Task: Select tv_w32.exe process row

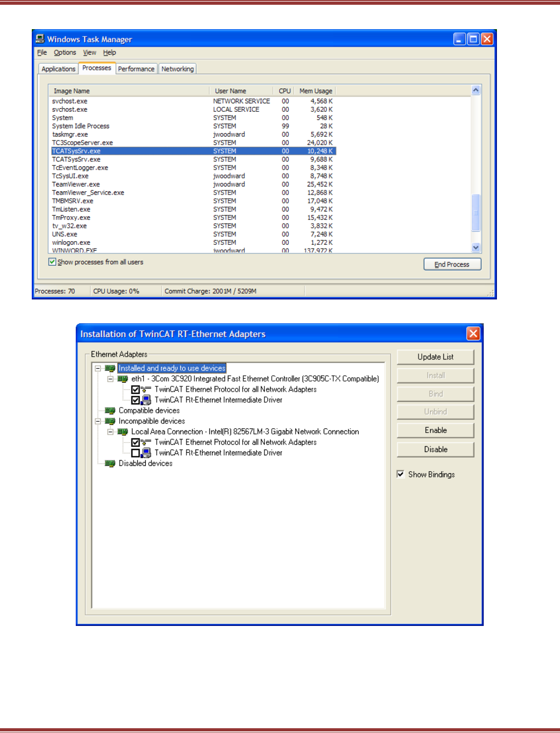Action: click(193, 226)
